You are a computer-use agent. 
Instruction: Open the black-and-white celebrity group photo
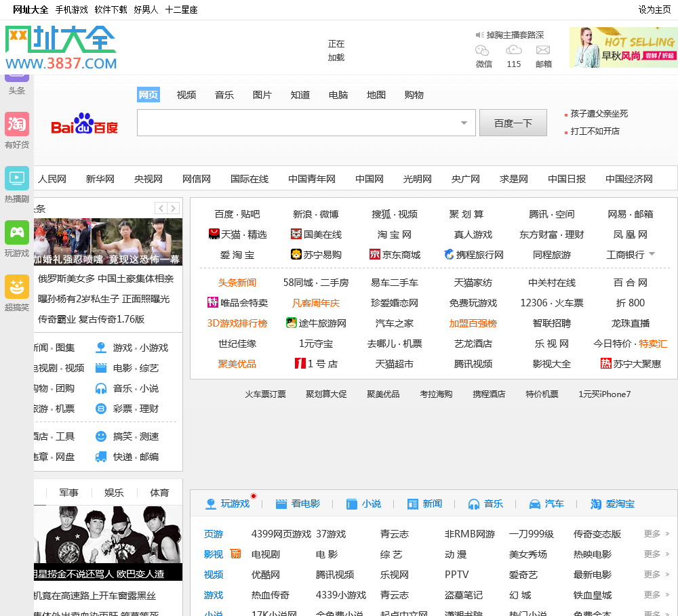click(108, 543)
